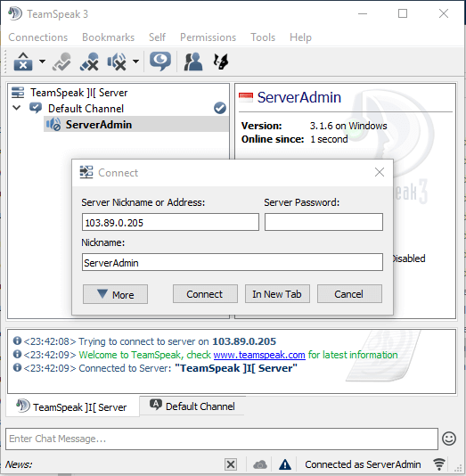This screenshot has height=476, width=466.
Task: Open the Self menu
Action: pos(157,37)
